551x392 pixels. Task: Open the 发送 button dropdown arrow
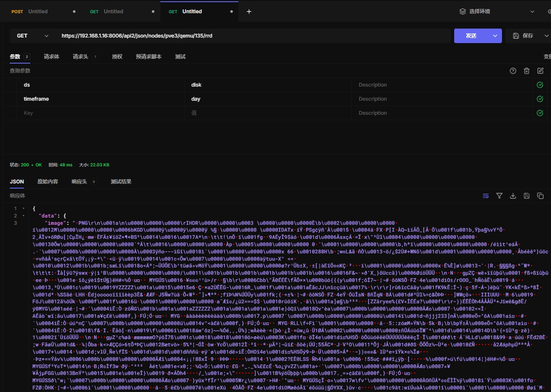495,36
